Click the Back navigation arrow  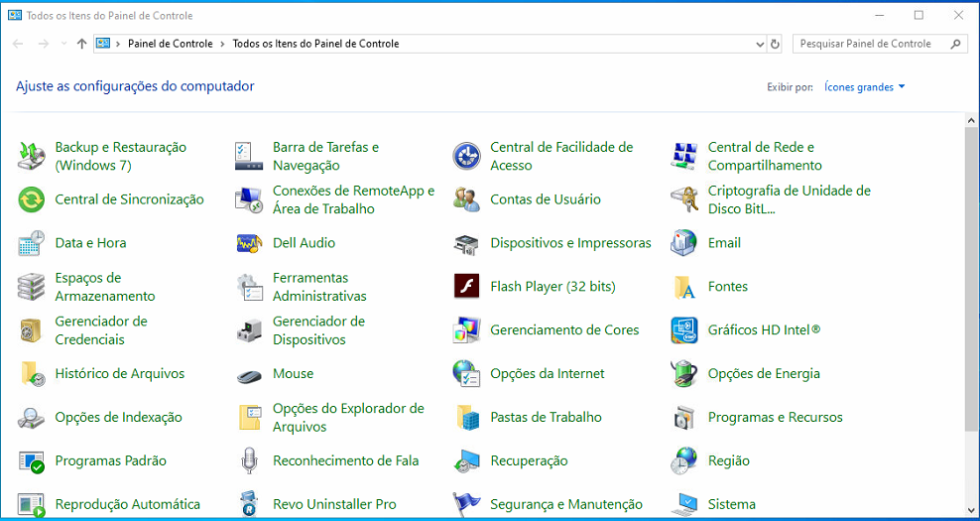[x=18, y=44]
